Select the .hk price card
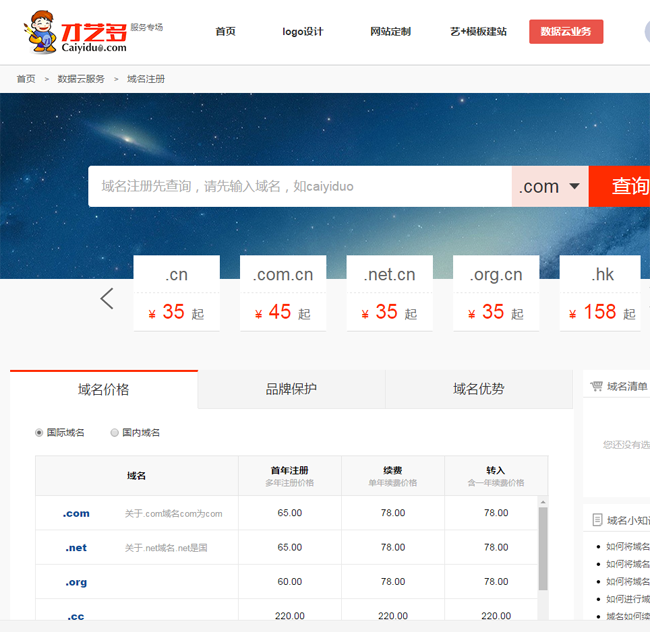The image size is (650, 632). 602,293
